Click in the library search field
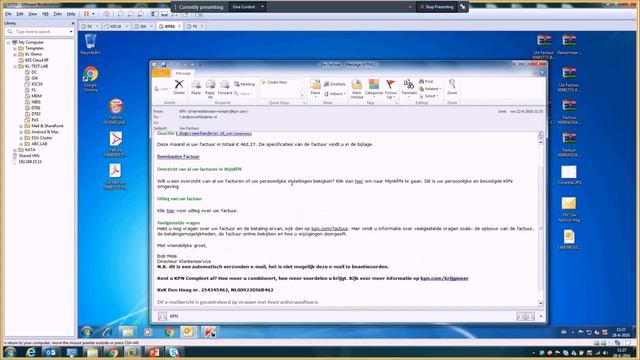 pyautogui.click(x=39, y=31)
